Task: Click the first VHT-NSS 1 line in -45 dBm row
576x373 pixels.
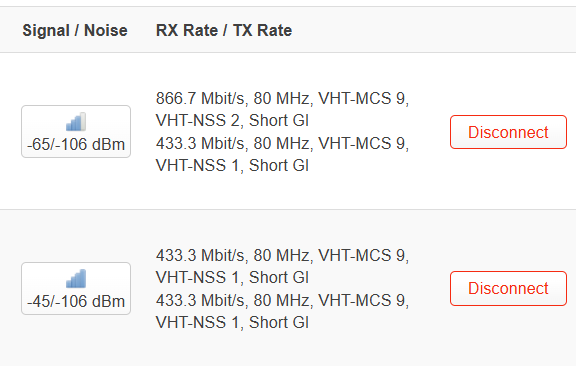Action: click(232, 277)
